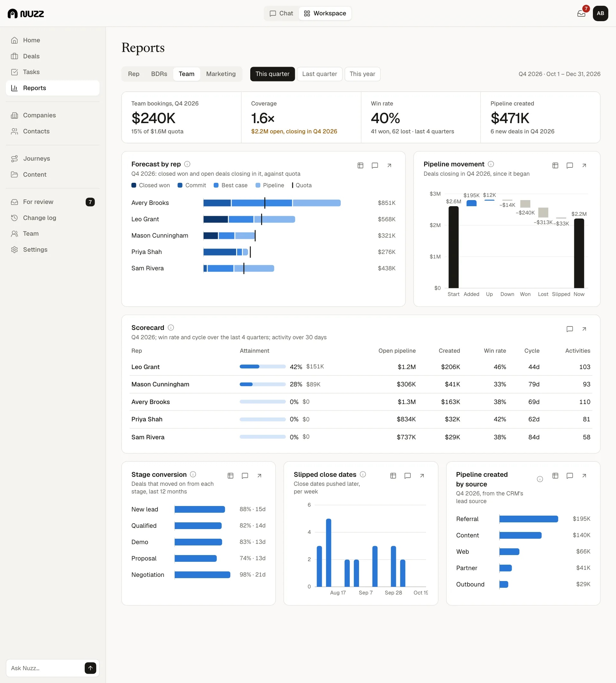Expand the Scorecard panel
The width and height of the screenshot is (616, 683).
click(x=584, y=329)
